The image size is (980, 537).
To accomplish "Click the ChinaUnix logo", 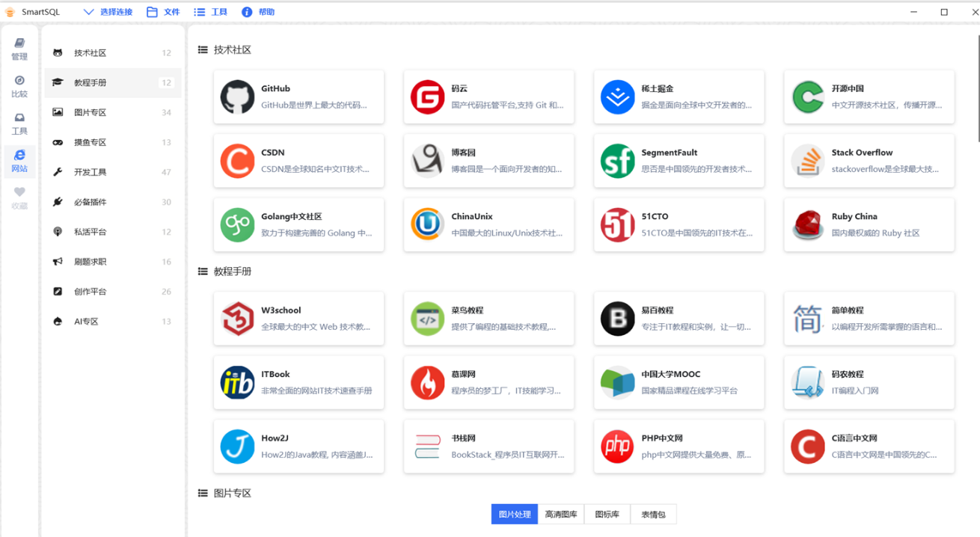I will click(427, 225).
